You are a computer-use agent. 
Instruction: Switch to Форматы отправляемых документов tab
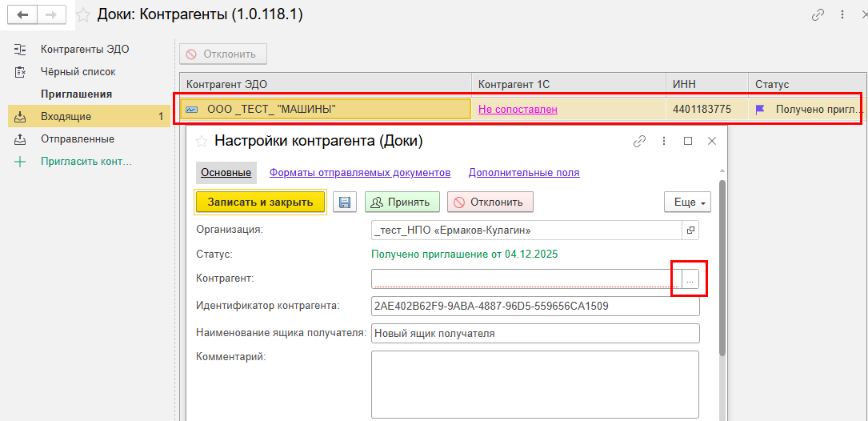point(360,172)
